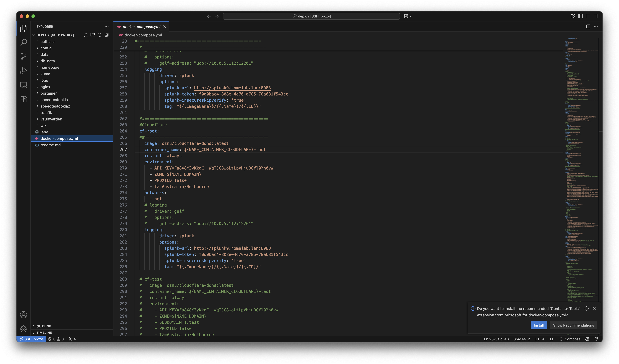The width and height of the screenshot is (619, 364).
Task: Open the .env file in Explorer
Action: [44, 132]
